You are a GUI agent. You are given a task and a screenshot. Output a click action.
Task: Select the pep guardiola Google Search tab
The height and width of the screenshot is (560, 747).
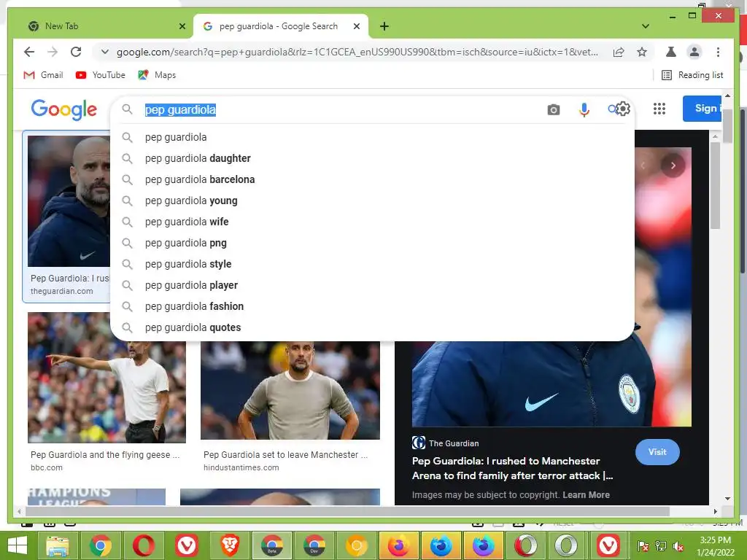(x=281, y=26)
